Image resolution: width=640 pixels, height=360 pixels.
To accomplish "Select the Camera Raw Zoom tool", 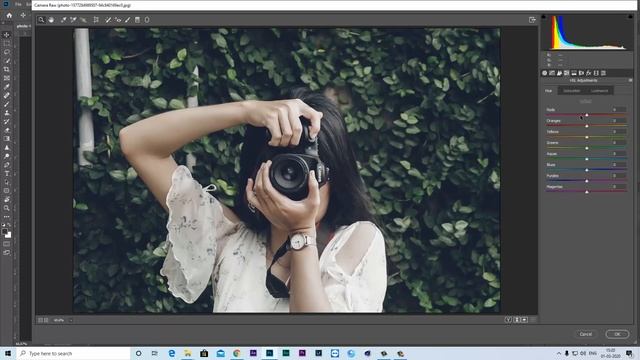I will pyautogui.click(x=41, y=20).
